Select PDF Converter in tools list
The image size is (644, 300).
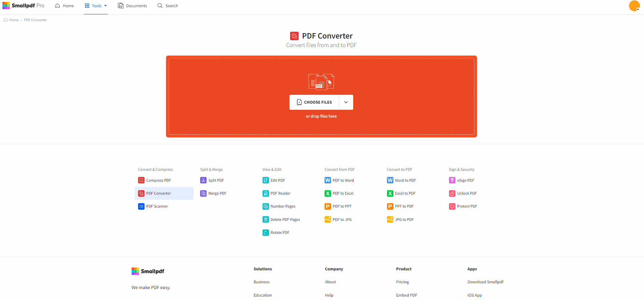point(164,193)
